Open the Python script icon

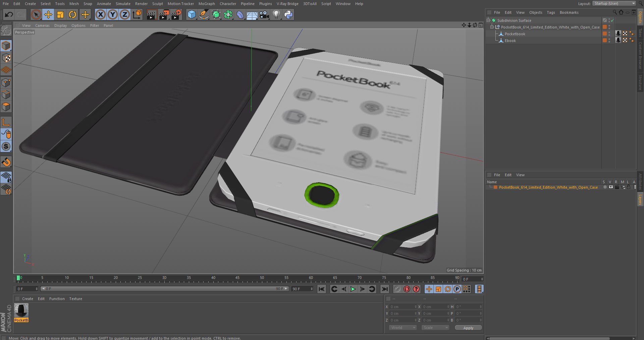(x=288, y=14)
